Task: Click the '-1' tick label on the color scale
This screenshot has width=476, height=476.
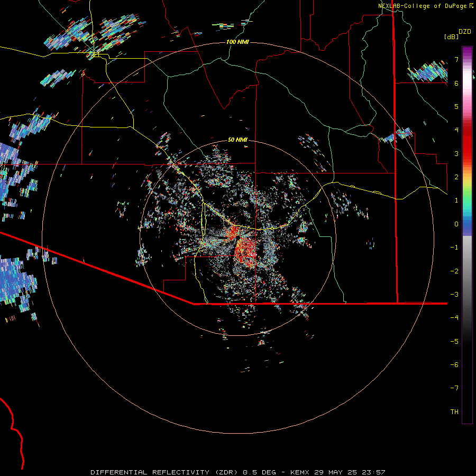Action: click(454, 248)
